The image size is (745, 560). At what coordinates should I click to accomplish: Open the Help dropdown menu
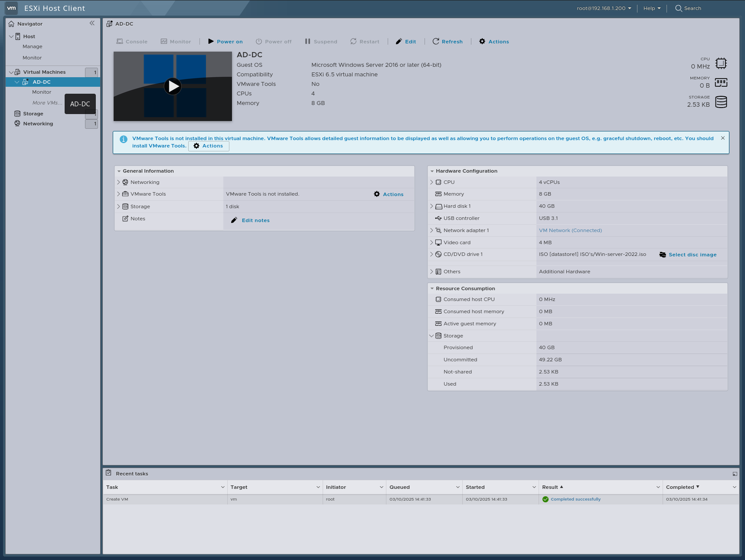point(652,8)
